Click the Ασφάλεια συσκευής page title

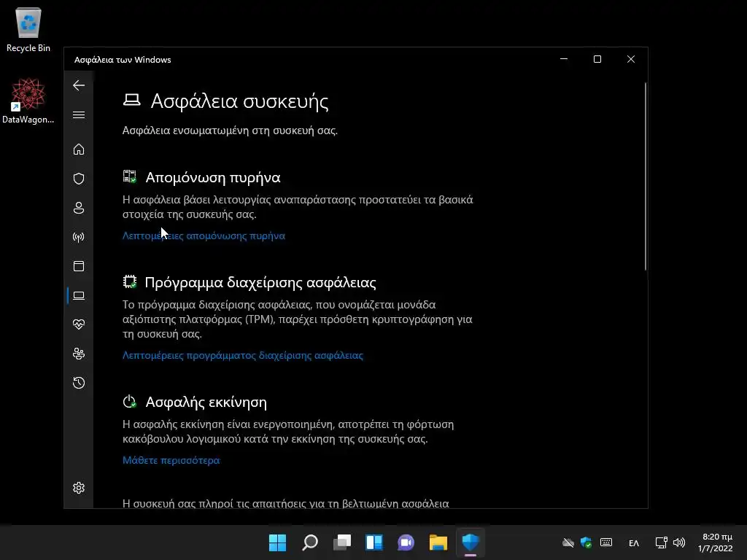tap(239, 101)
